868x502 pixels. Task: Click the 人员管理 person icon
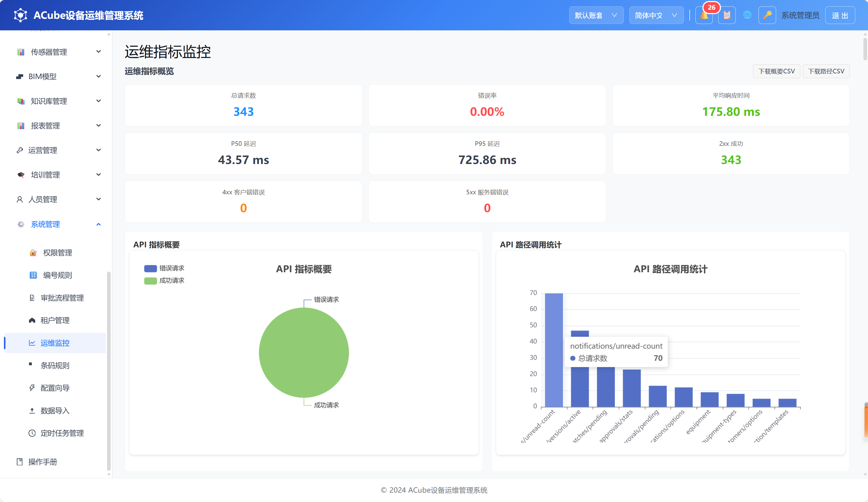point(20,199)
